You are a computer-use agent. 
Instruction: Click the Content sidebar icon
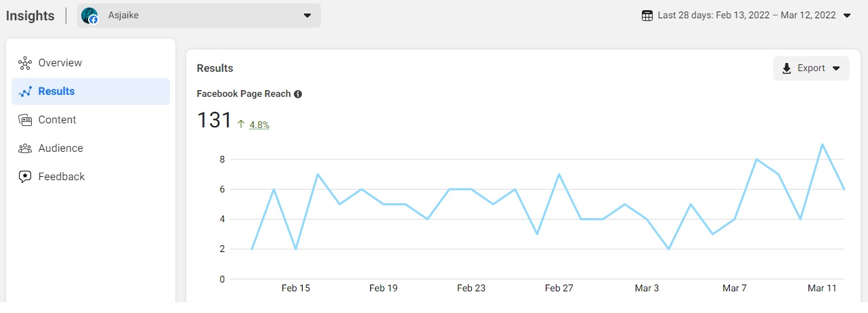(25, 120)
